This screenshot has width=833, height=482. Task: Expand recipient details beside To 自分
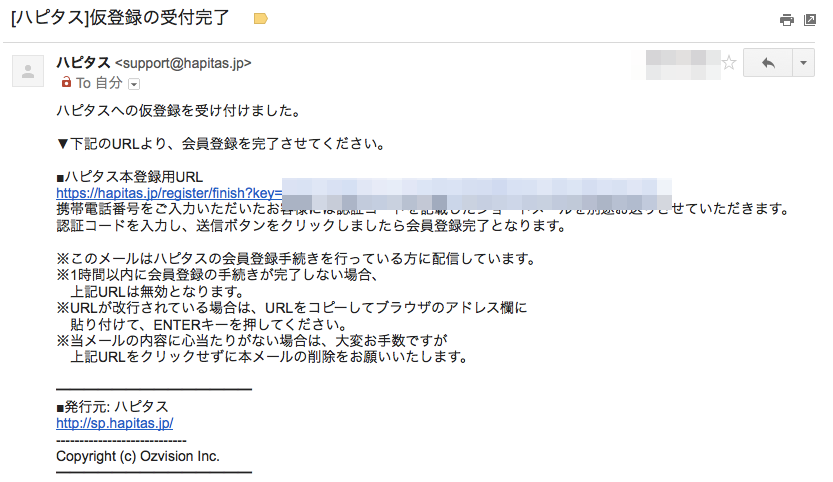click(134, 84)
